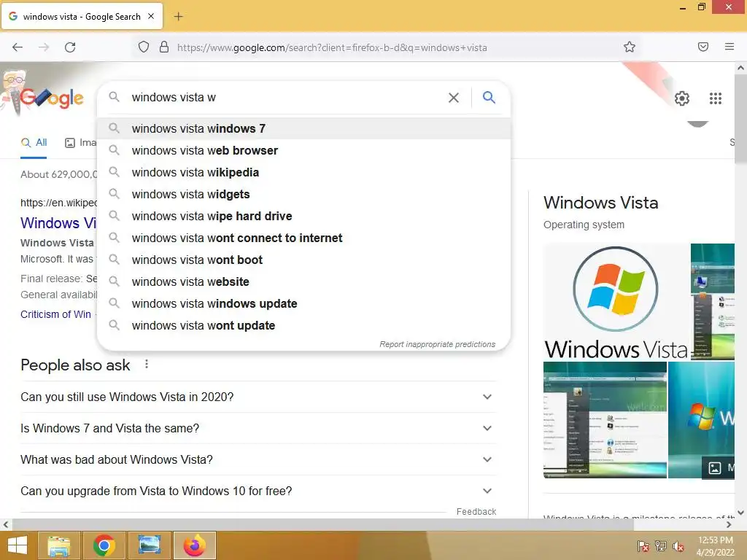
Task: Open the shield tracking protection icon
Action: pos(144,47)
